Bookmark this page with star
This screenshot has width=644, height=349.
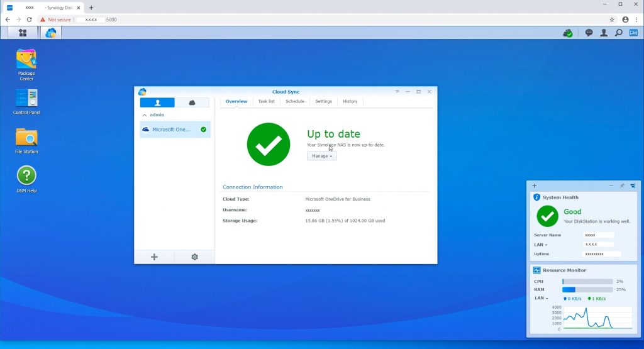pyautogui.click(x=612, y=19)
